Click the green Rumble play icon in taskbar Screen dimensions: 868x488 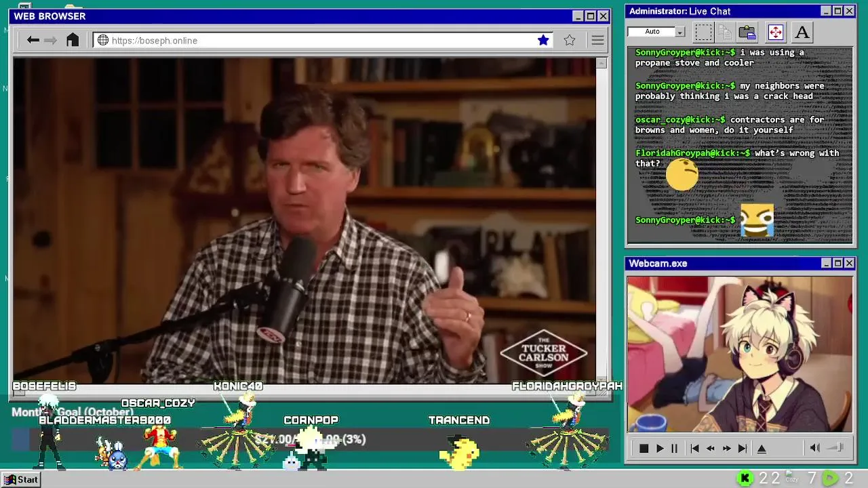(830, 479)
